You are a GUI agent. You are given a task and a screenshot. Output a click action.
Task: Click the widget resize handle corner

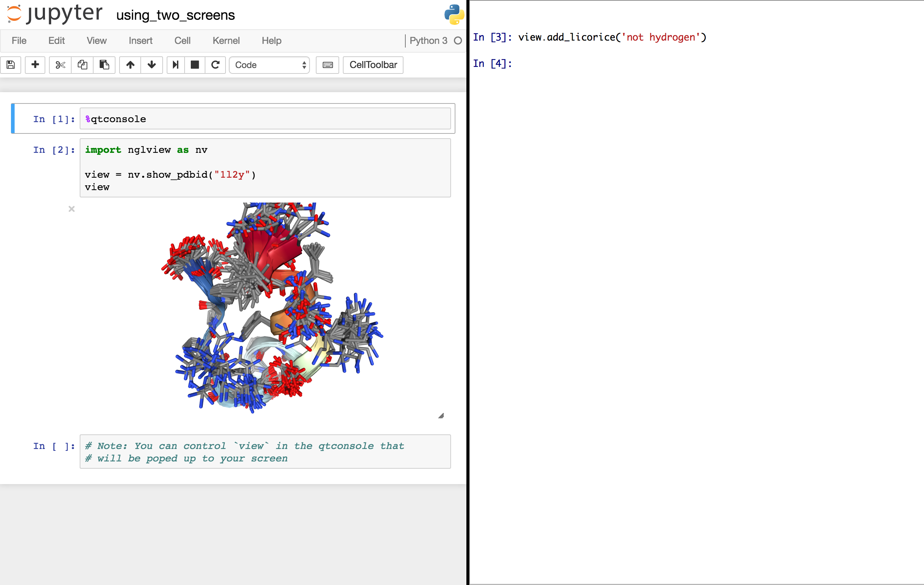(x=441, y=416)
